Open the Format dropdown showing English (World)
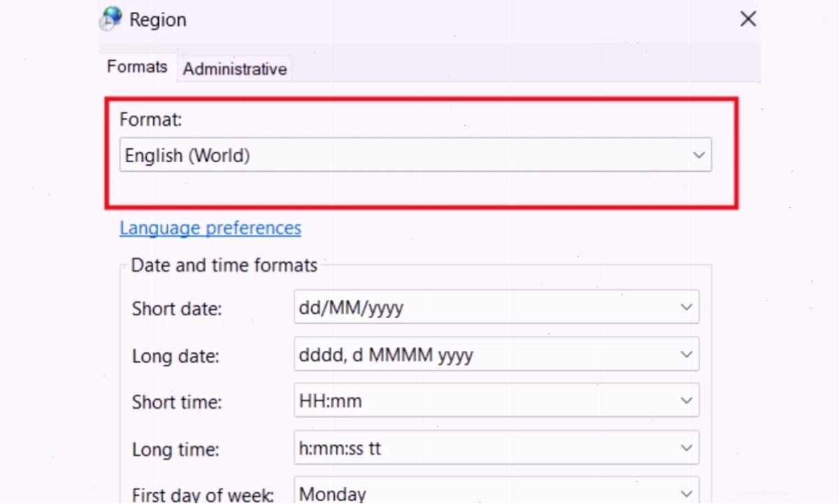 (415, 155)
